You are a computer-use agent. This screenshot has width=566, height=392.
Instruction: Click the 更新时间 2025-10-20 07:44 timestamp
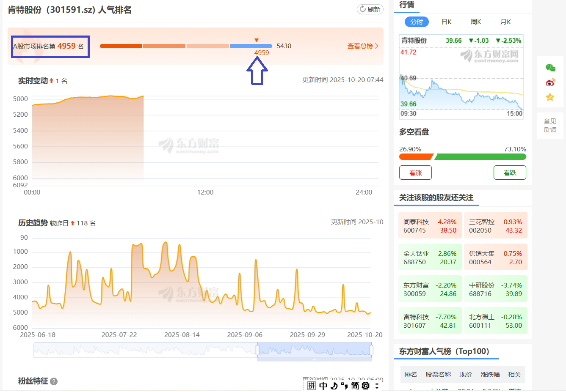click(x=343, y=80)
